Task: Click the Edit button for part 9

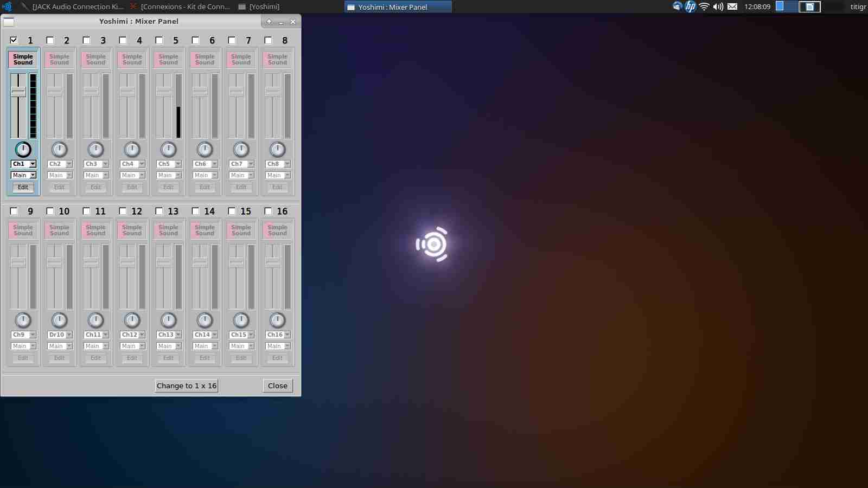Action: coord(23,358)
